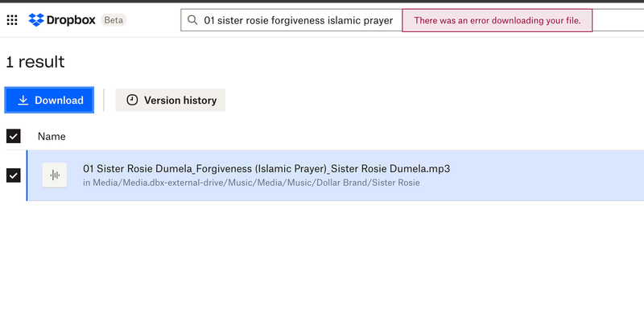Click the Version history clock icon
This screenshot has width=644, height=333.
pyautogui.click(x=133, y=100)
